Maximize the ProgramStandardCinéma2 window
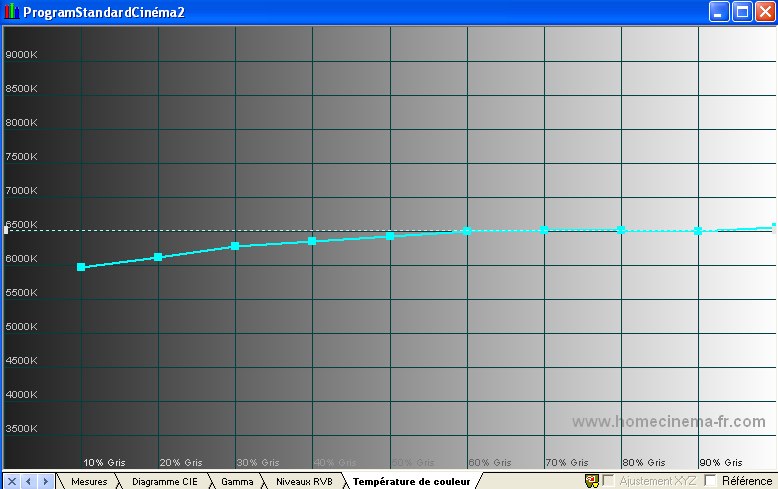The height and width of the screenshot is (489, 778). pyautogui.click(x=742, y=11)
